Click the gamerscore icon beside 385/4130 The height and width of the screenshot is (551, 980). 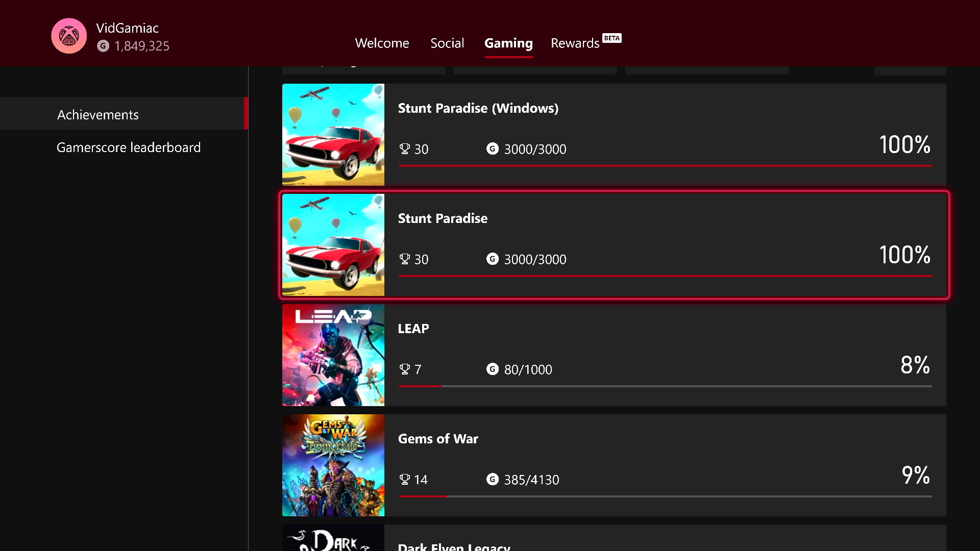[x=492, y=479]
